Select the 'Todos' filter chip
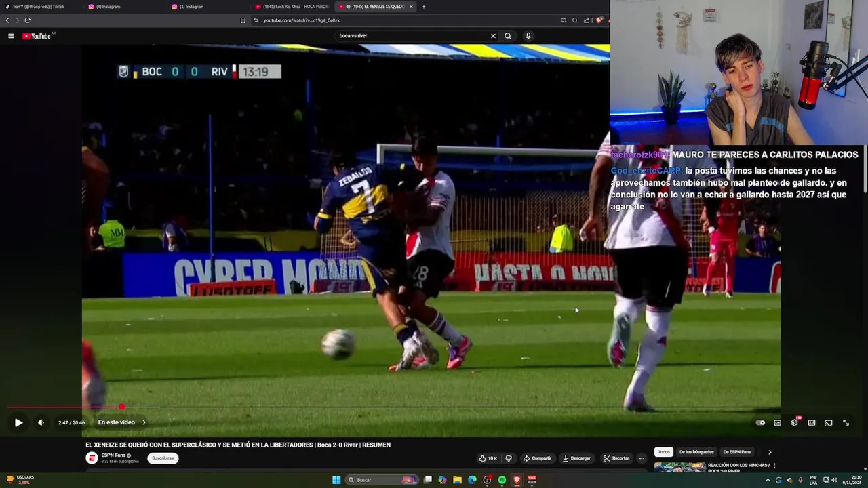This screenshot has height=488, width=868. (x=664, y=452)
